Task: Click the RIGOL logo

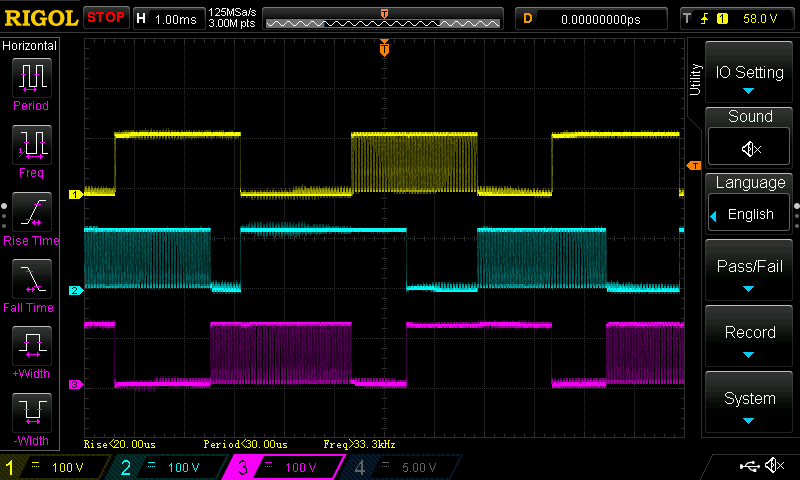Action: click(x=41, y=18)
